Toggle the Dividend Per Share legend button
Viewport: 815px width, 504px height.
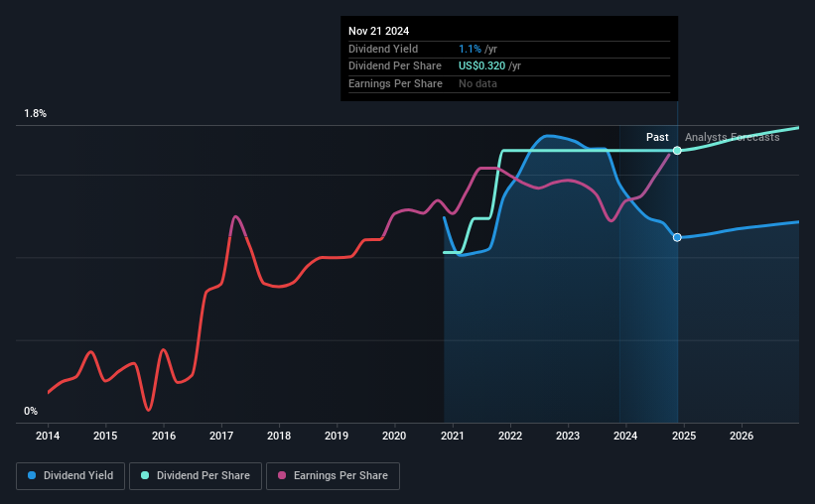click(196, 476)
